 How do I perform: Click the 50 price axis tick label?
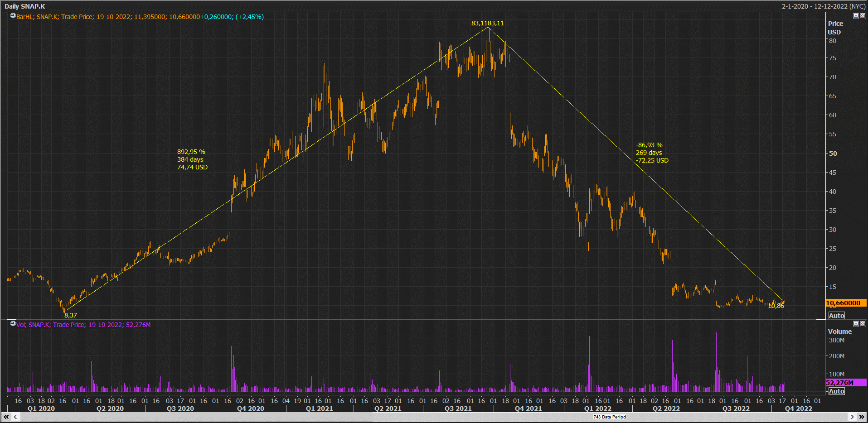pyautogui.click(x=833, y=154)
